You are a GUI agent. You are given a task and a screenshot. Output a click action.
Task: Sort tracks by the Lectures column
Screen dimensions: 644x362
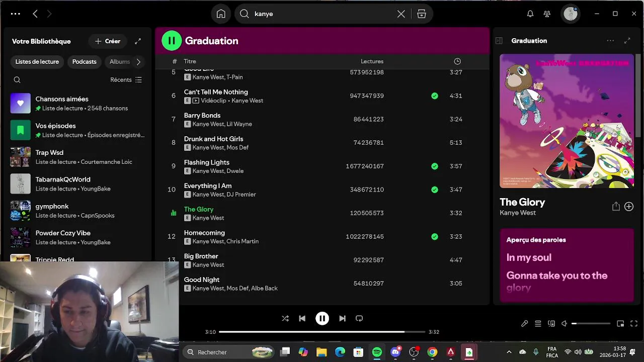(x=372, y=61)
